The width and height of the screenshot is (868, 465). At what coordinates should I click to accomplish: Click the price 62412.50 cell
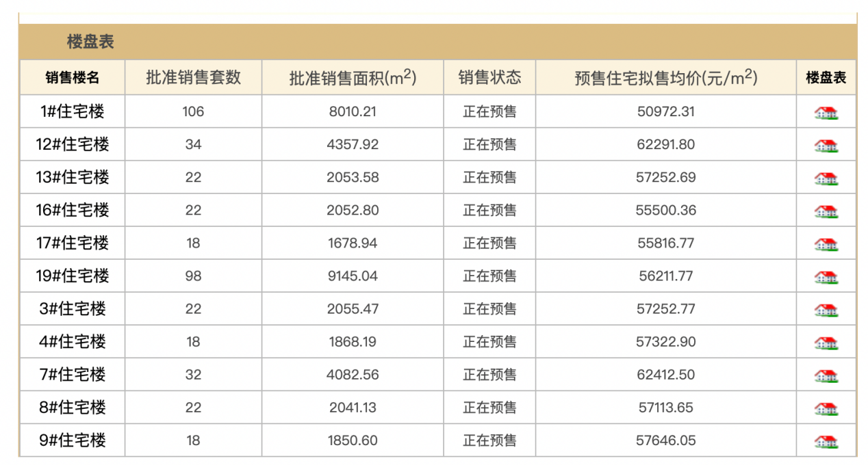(x=666, y=375)
